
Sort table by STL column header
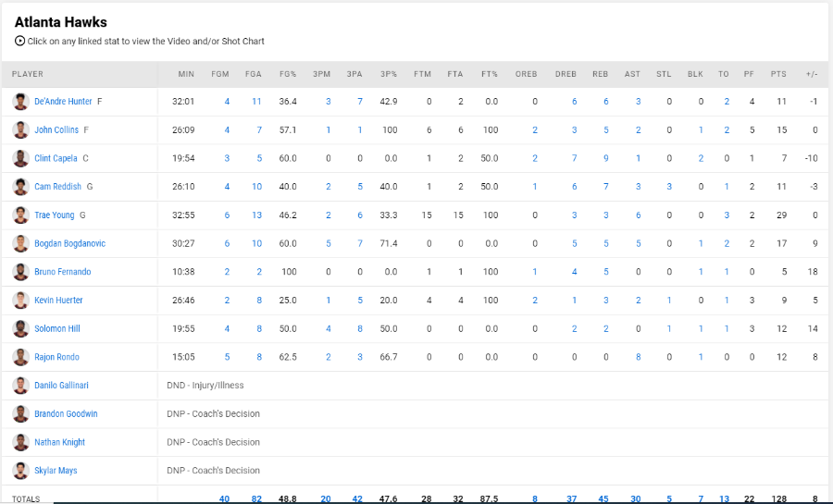664,74
